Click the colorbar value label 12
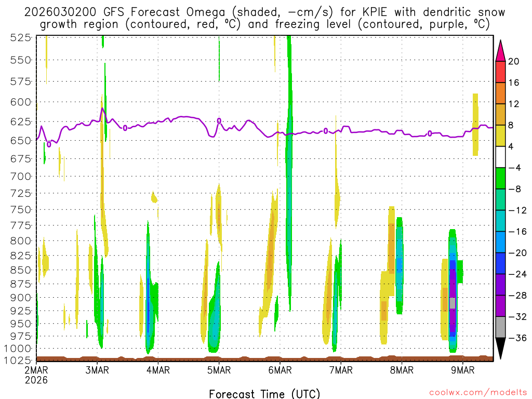Screen dimensions: 532x399 pyautogui.click(x=513, y=104)
